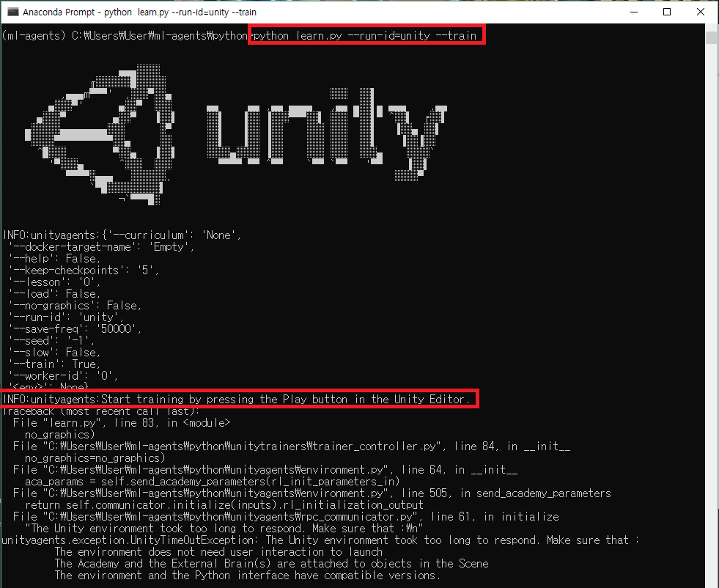Click the '--docker-target-name': 'Empty' line
Screen dimensions: 719x588
(101, 247)
